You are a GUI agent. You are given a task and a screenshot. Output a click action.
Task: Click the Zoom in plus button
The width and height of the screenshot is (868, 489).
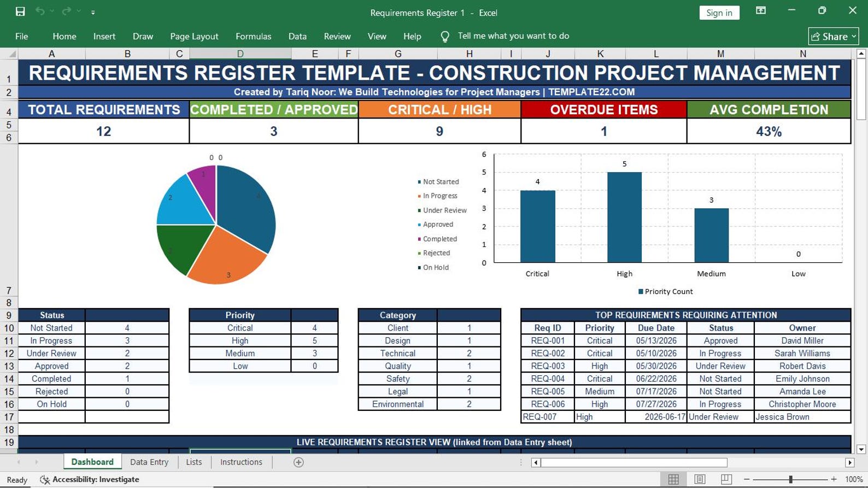click(x=834, y=479)
